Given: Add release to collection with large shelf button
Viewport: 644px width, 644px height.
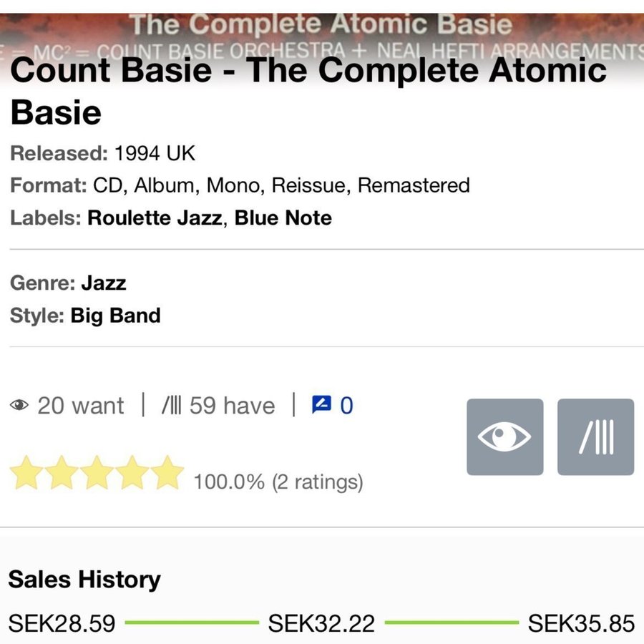Looking at the screenshot, I should pos(595,437).
